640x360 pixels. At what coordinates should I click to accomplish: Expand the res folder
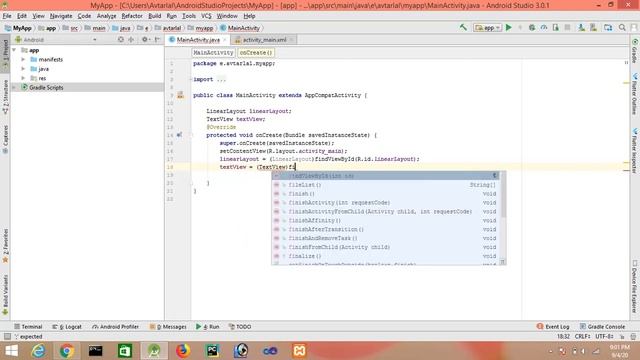[23, 78]
